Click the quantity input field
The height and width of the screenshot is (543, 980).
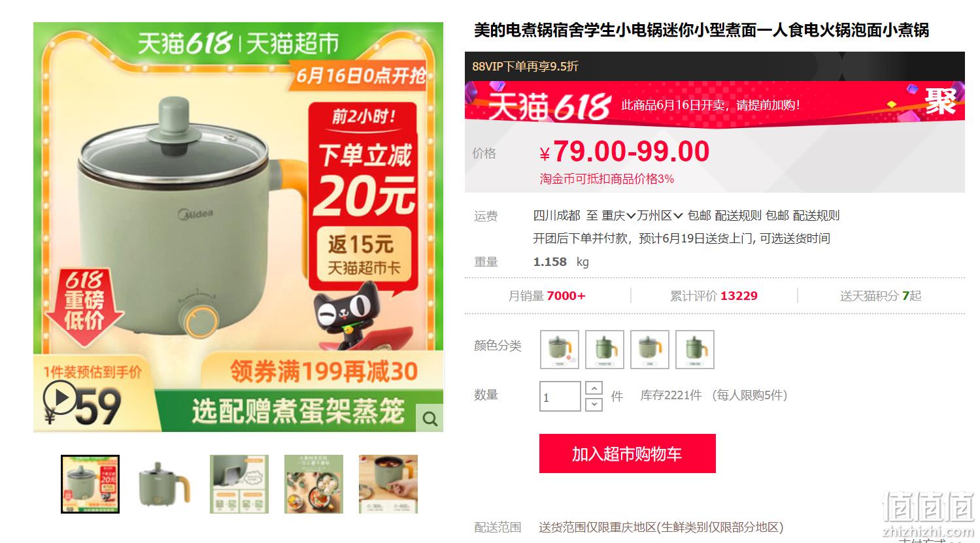tap(560, 397)
